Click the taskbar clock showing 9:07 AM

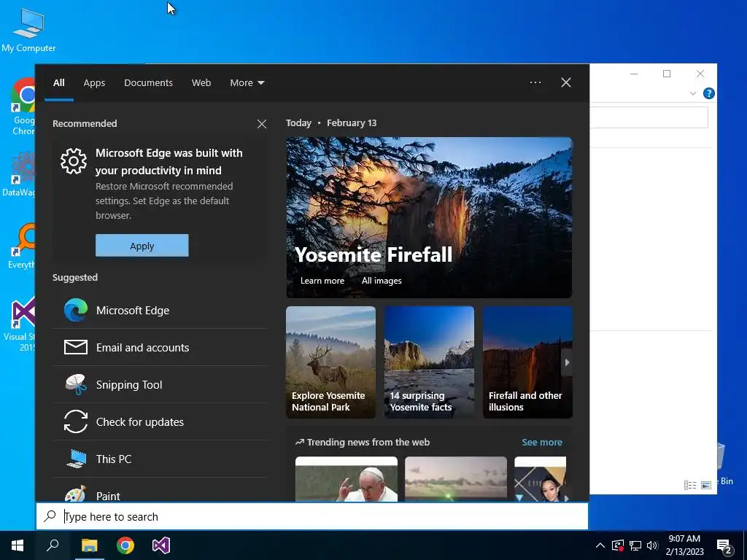pos(684,545)
